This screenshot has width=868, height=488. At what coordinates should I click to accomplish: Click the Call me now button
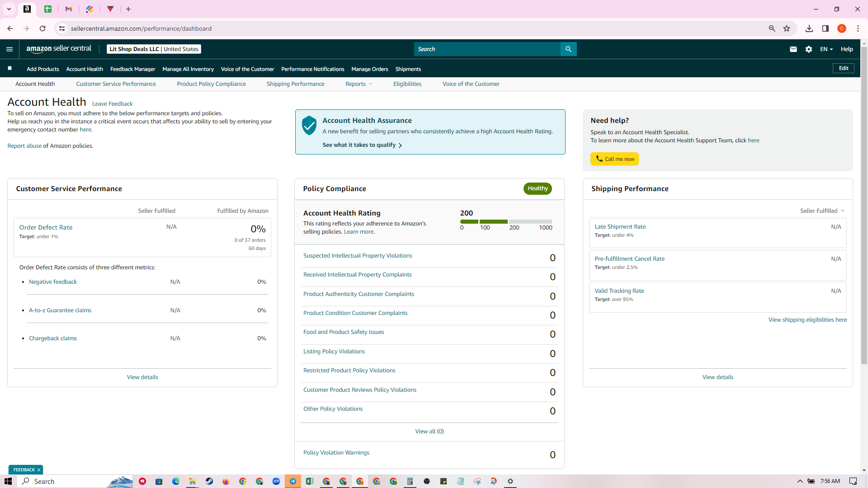point(614,159)
